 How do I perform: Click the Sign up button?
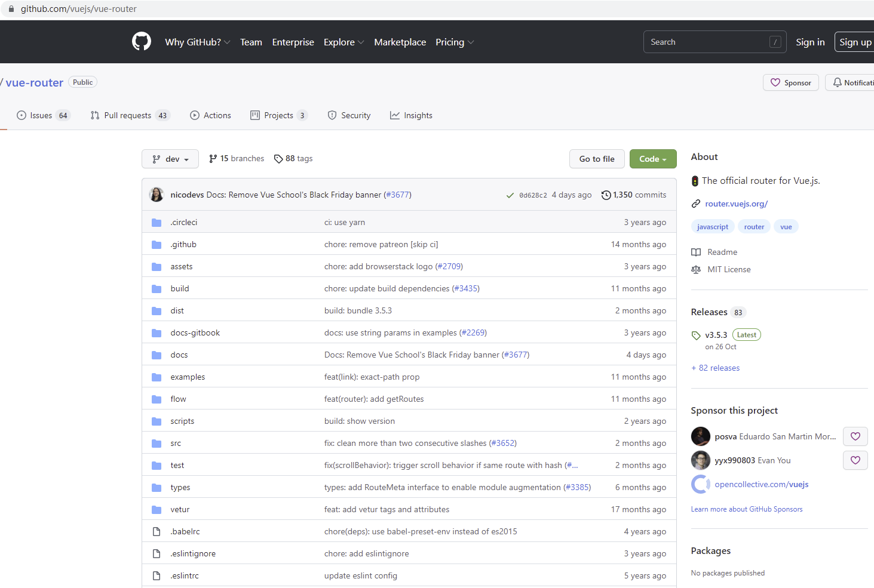[x=854, y=42]
